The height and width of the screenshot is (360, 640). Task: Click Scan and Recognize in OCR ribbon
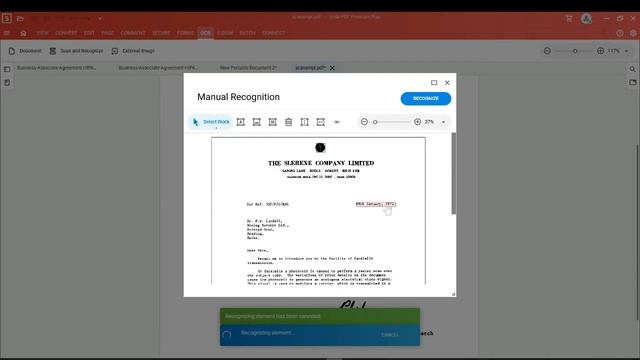coord(76,51)
